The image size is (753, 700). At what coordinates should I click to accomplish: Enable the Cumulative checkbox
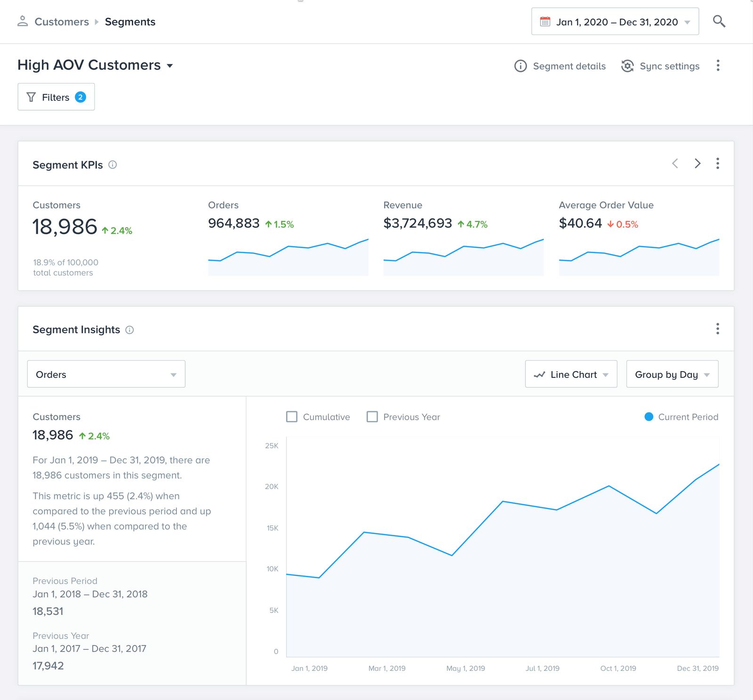[x=292, y=417]
